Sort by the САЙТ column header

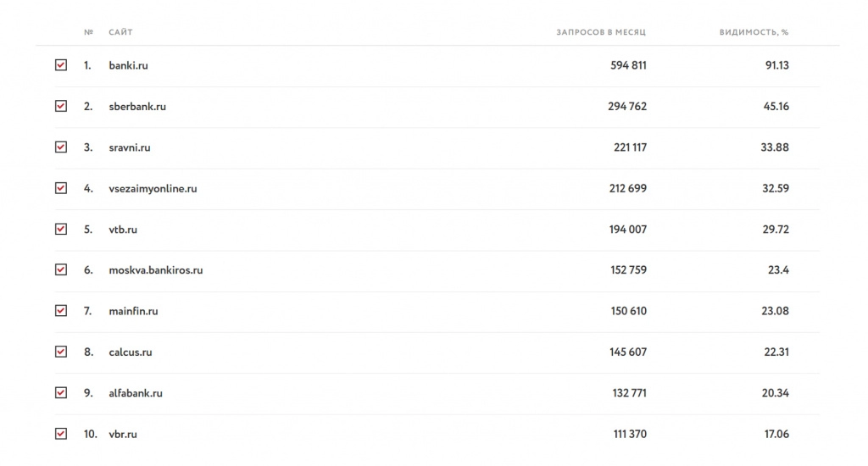tap(120, 32)
